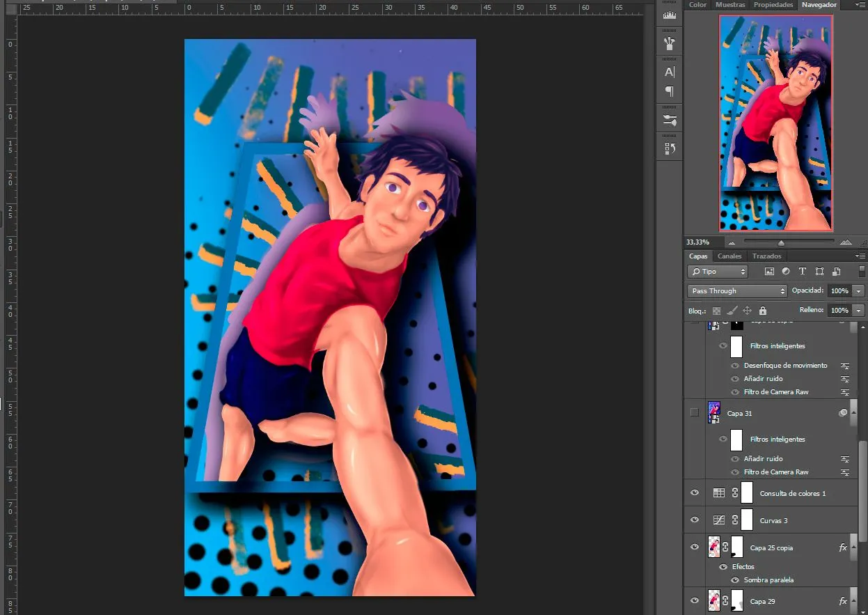Toggle Sombra paralela effect visibility
Screen dimensions: 868x615
click(x=735, y=580)
